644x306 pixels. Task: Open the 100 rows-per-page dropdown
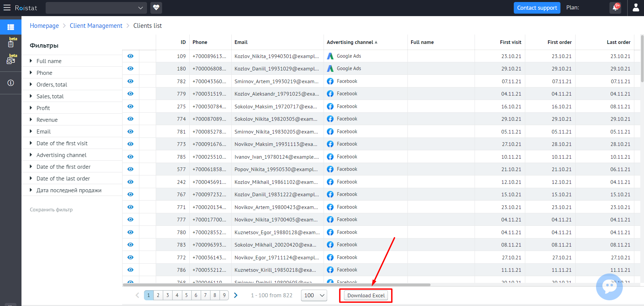click(x=314, y=295)
